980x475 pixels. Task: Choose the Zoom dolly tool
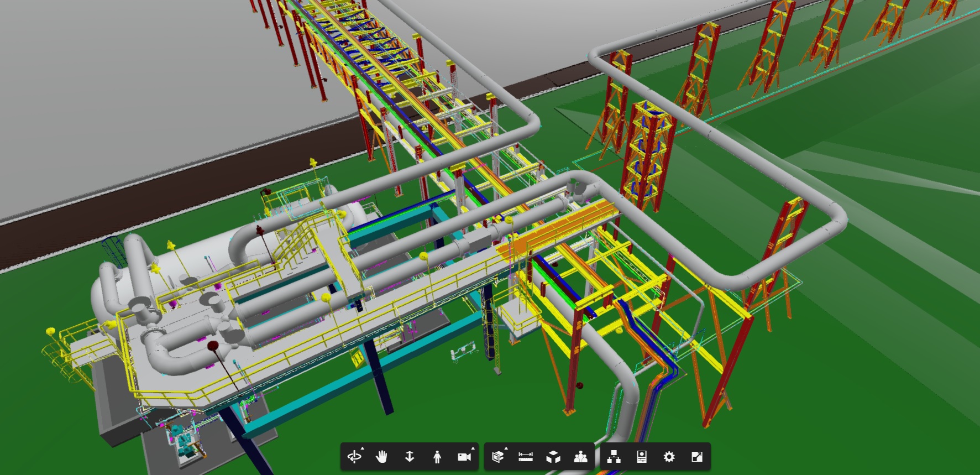410,457
